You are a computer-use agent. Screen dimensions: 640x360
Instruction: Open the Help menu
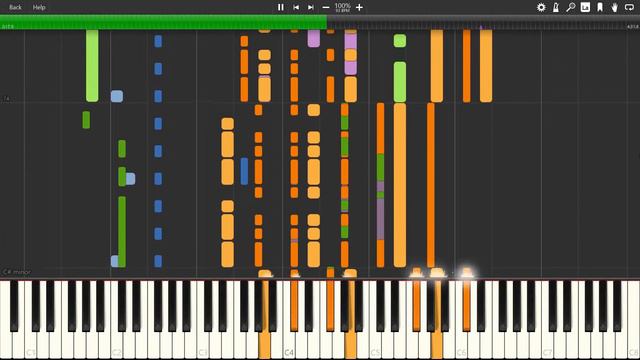[x=39, y=7]
